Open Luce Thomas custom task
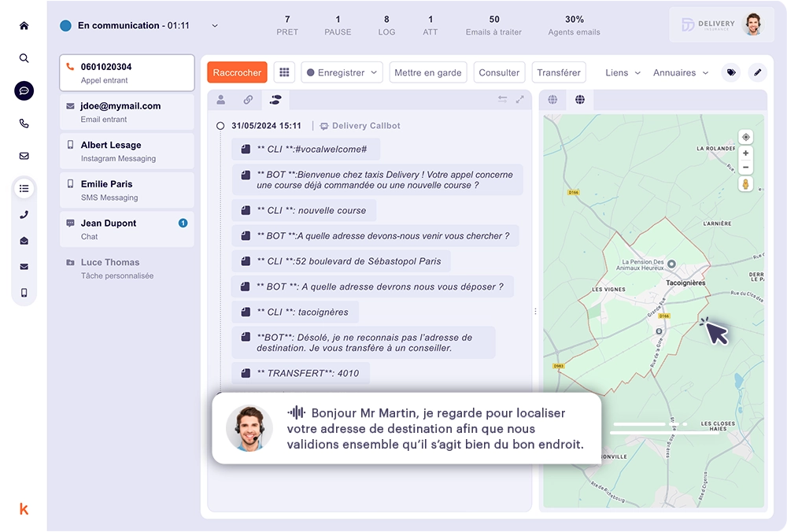Viewport: 787px width, 532px height. 127,268
